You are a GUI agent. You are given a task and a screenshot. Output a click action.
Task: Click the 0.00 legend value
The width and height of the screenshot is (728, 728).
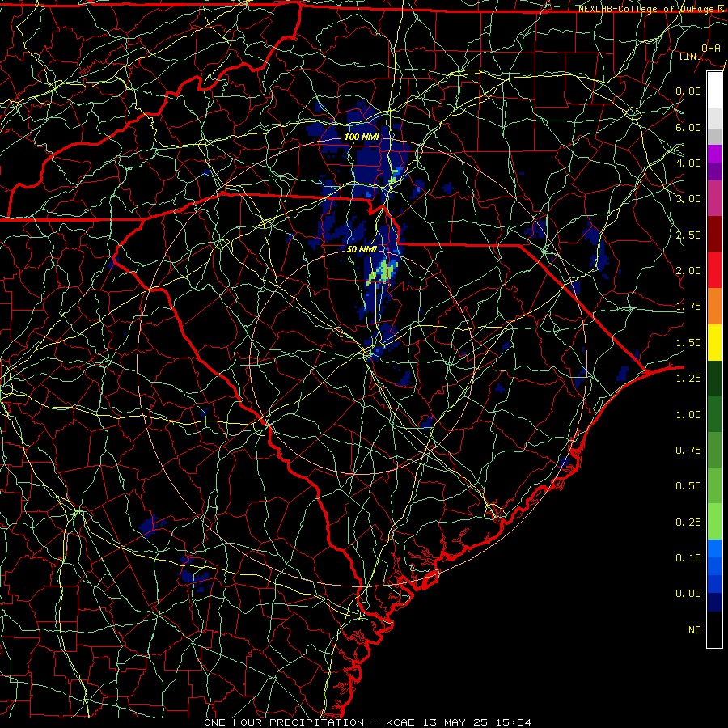point(688,594)
